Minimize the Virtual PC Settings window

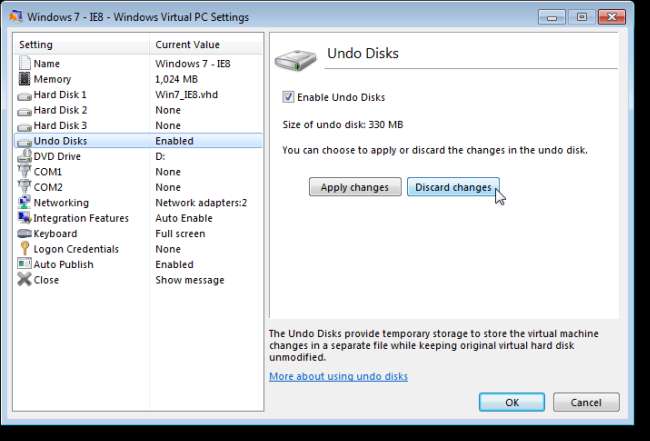pos(552,17)
